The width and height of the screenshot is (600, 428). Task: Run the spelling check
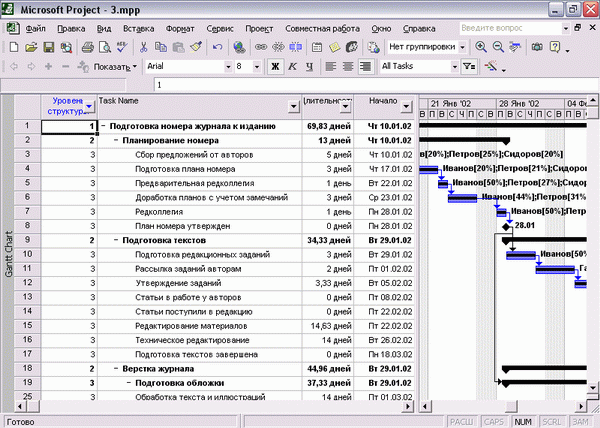122,47
